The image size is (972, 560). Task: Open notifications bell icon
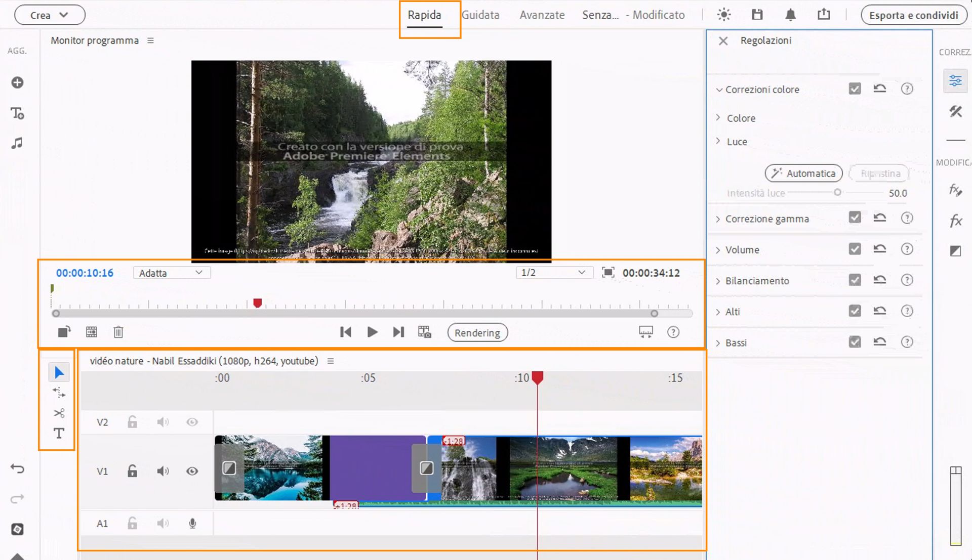(x=790, y=15)
